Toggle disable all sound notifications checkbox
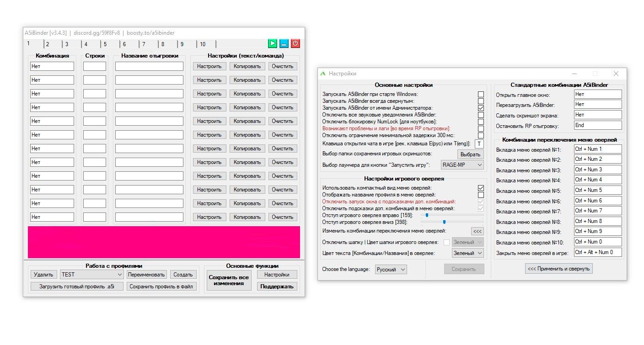The image size is (644, 345). (x=481, y=115)
